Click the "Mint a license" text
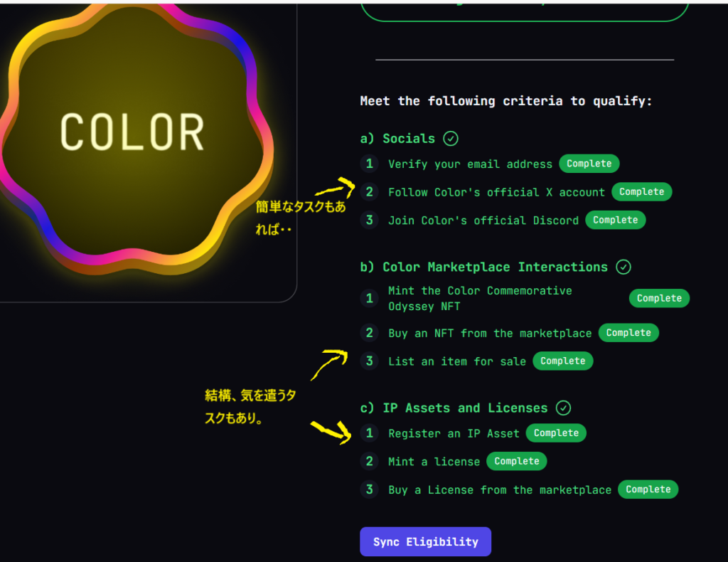 coord(434,462)
